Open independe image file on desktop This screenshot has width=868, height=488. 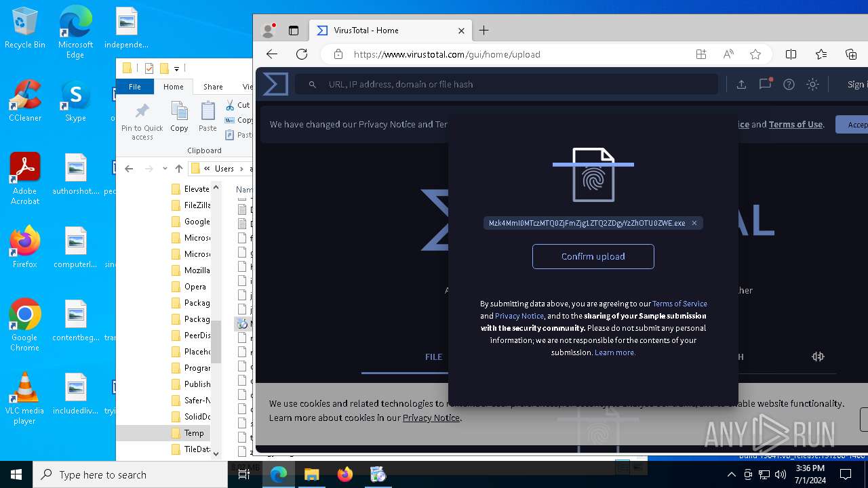pyautogui.click(x=126, y=28)
